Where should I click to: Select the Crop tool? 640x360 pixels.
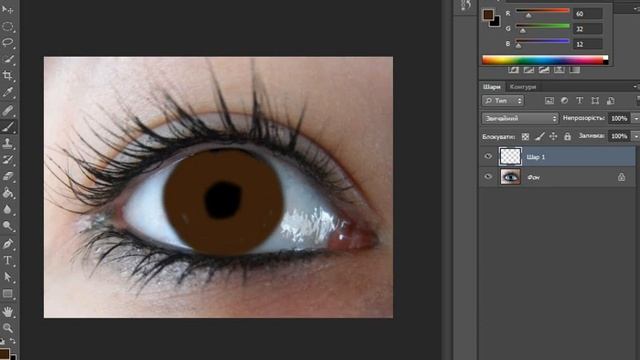(x=7, y=75)
